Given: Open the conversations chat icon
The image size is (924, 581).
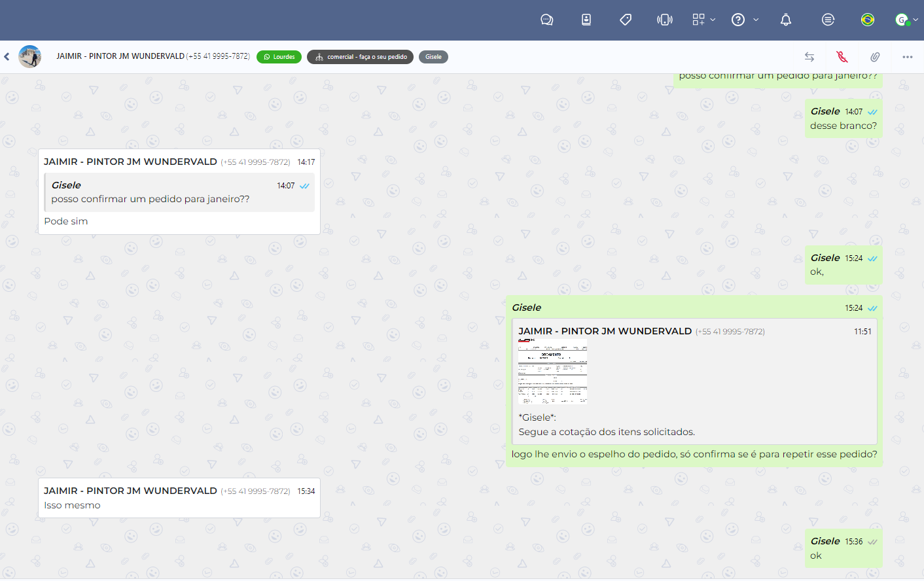Looking at the screenshot, I should pyautogui.click(x=546, y=20).
